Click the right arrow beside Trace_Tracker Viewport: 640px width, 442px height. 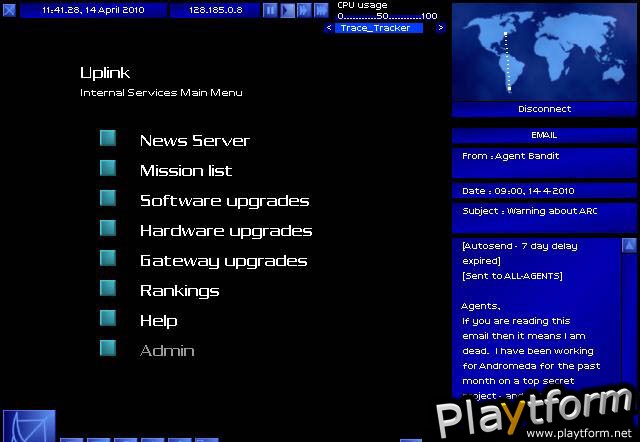click(x=440, y=28)
